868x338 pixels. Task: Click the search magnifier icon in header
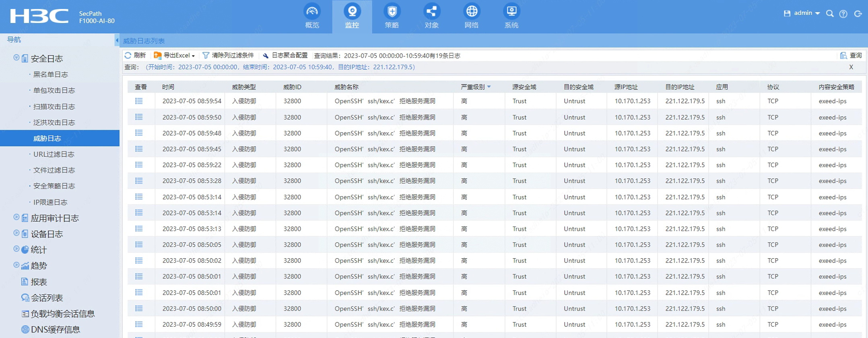click(829, 14)
